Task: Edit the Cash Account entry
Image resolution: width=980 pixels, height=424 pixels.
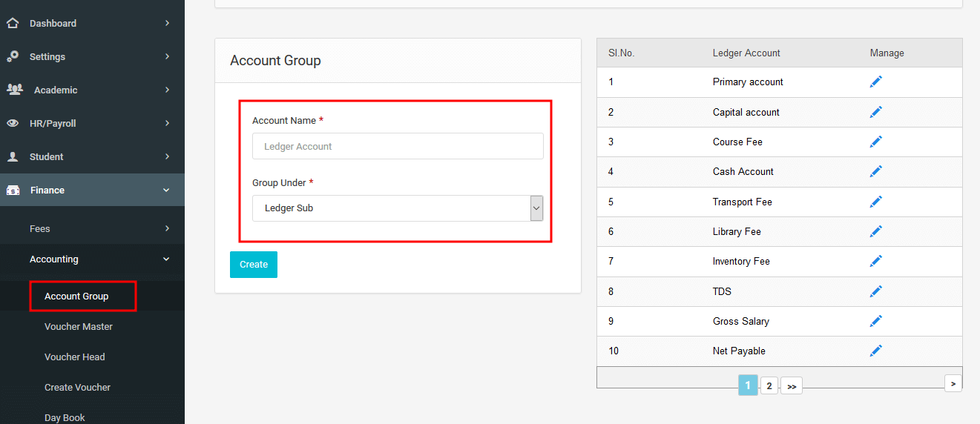Action: click(876, 171)
